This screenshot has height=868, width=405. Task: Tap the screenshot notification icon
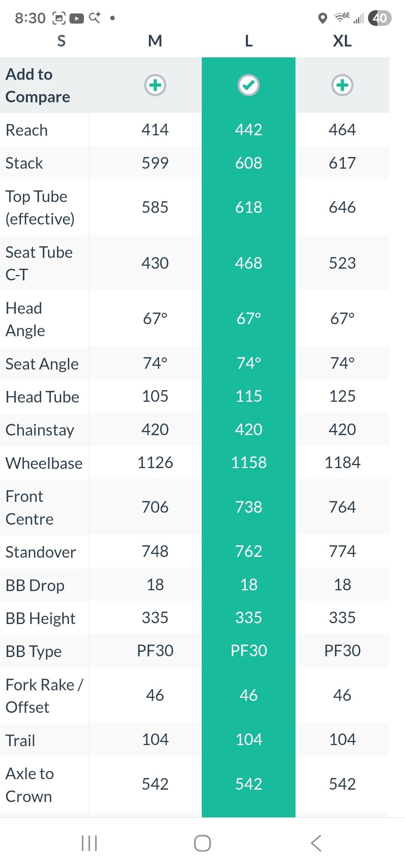tap(59, 18)
